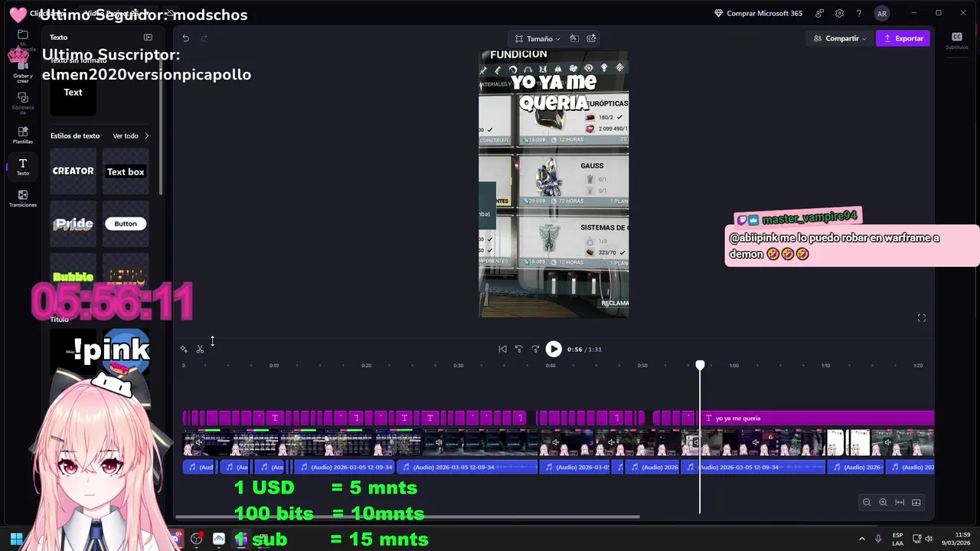Fit the timeline to window width
The height and width of the screenshot is (551, 980).
pos(900,502)
